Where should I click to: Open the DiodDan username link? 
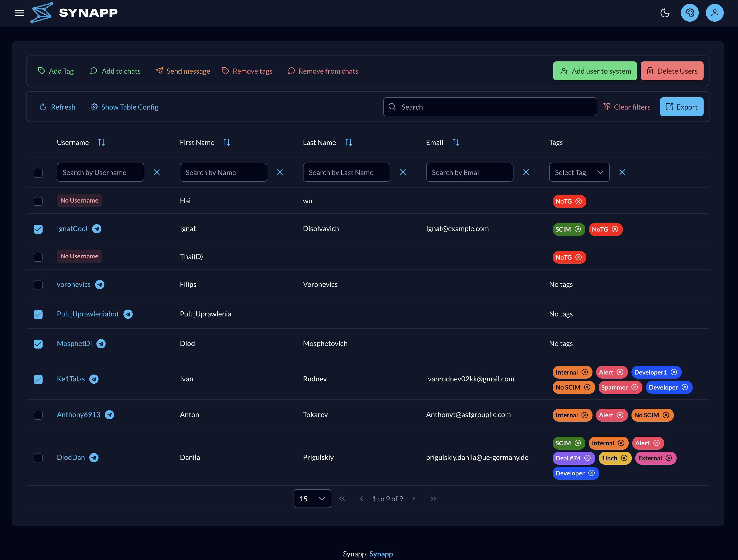[71, 458]
